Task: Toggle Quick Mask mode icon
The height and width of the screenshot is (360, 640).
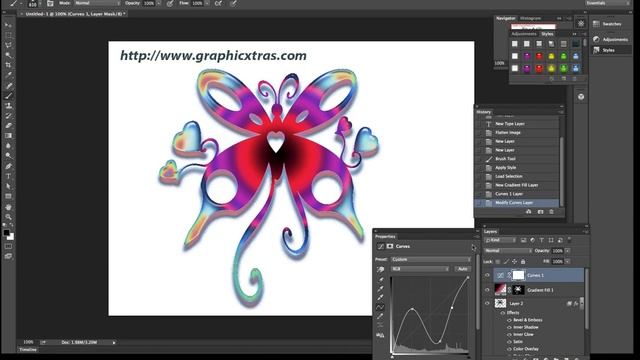Action: pos(8,247)
